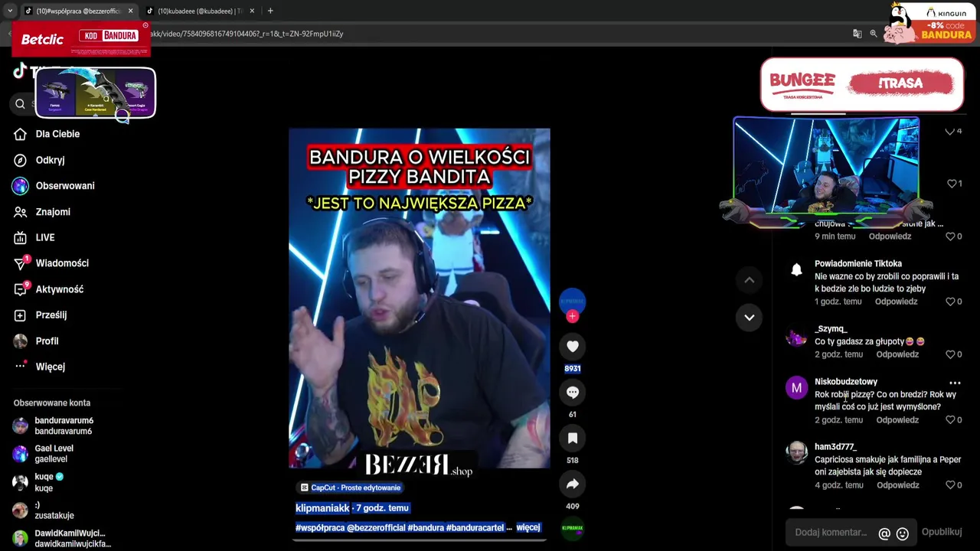The image size is (980, 551).
Task: Open comments via speech bubble icon
Action: tap(572, 393)
